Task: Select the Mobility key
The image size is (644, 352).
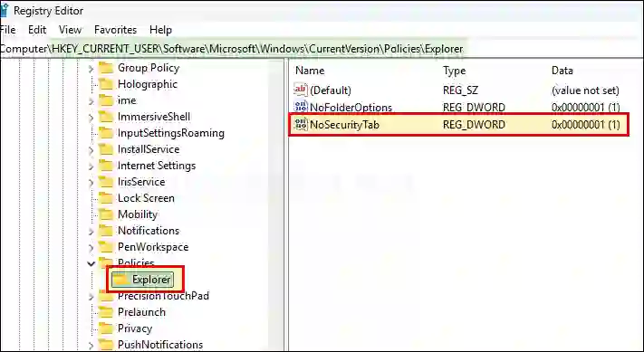Action: pyautogui.click(x=138, y=214)
